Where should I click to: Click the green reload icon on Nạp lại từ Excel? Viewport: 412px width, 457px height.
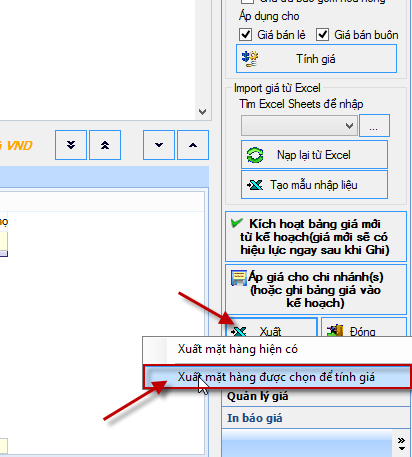[x=255, y=155]
